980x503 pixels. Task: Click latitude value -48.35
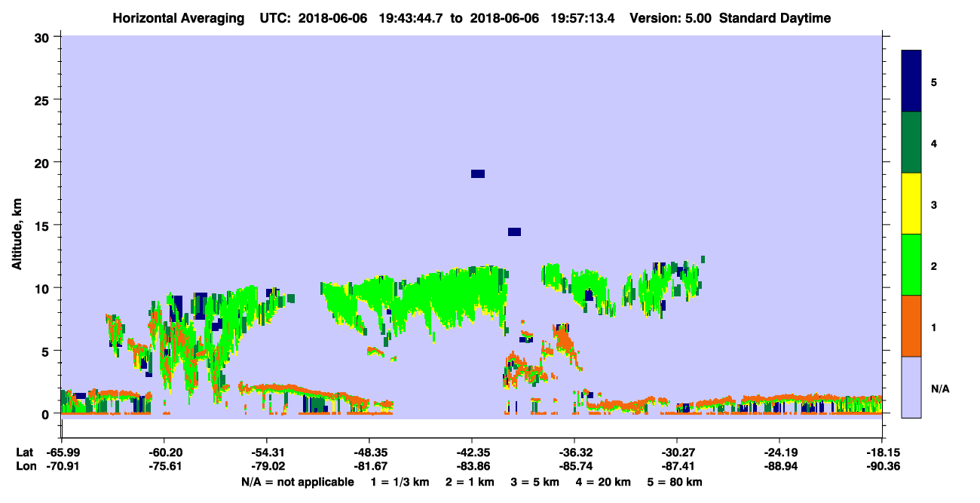[x=369, y=452]
